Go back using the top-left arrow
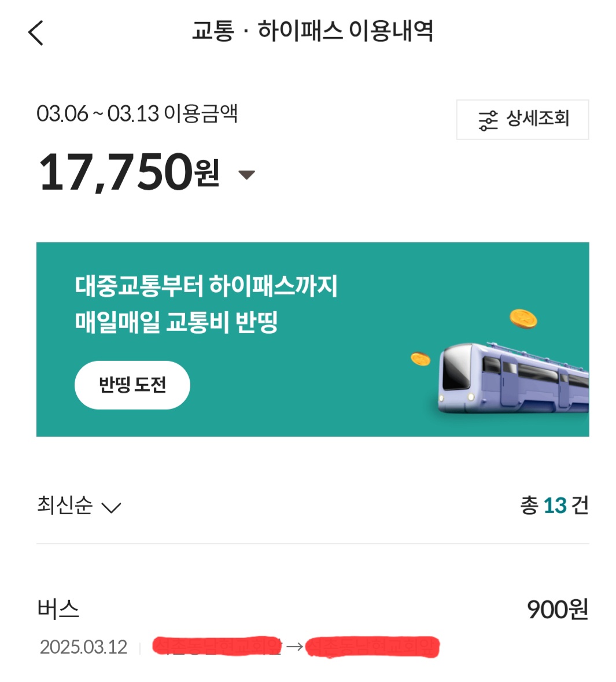Viewport: 616px width, 682px height. pyautogui.click(x=36, y=32)
